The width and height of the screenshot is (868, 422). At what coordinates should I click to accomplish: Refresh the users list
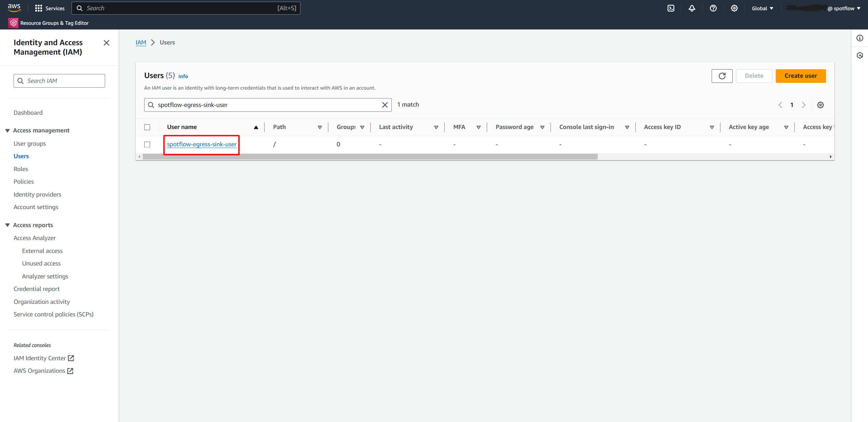[722, 76]
